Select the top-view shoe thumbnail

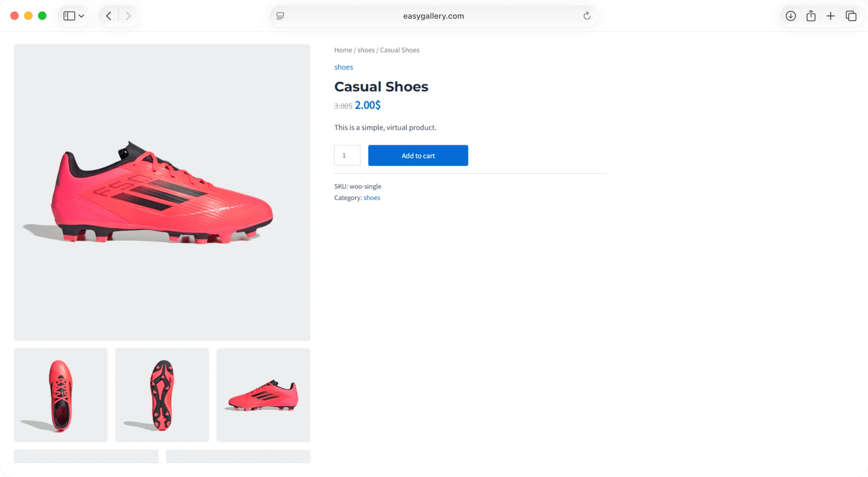click(x=61, y=395)
